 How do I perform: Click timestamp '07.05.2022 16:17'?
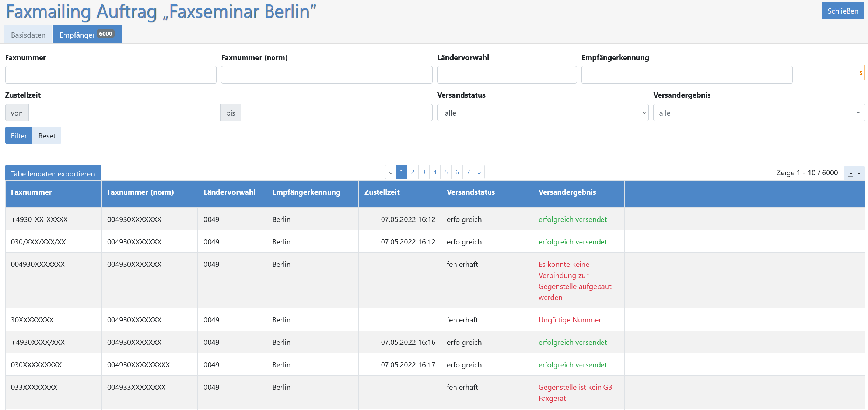coord(408,365)
